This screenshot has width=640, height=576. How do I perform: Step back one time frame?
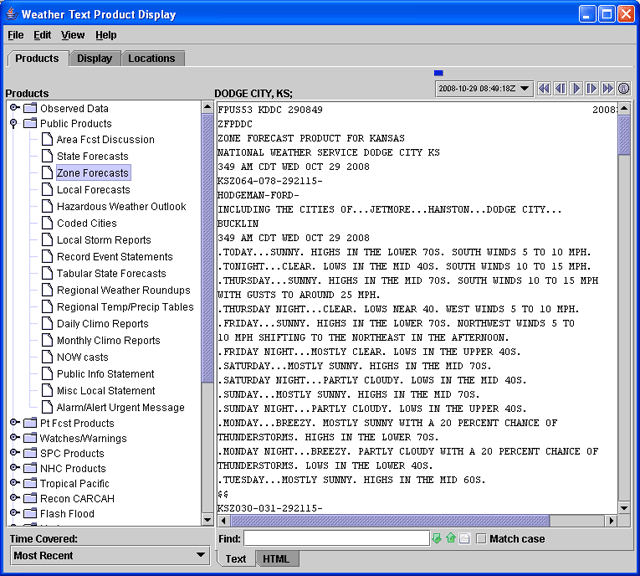[x=560, y=89]
